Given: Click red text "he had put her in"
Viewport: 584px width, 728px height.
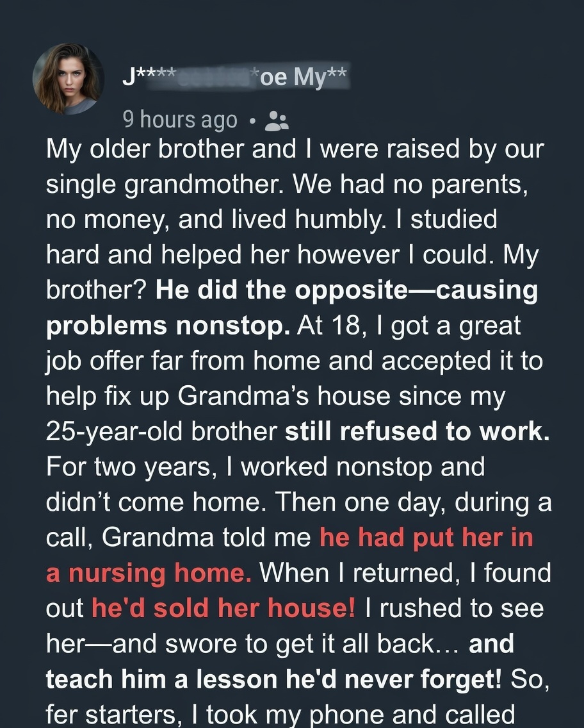Looking at the screenshot, I should [x=426, y=538].
